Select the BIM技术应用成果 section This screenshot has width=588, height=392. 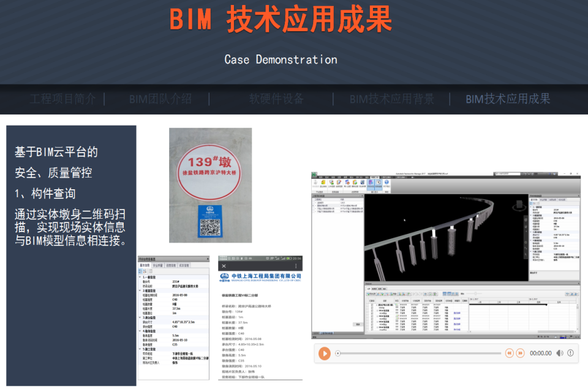coord(508,99)
